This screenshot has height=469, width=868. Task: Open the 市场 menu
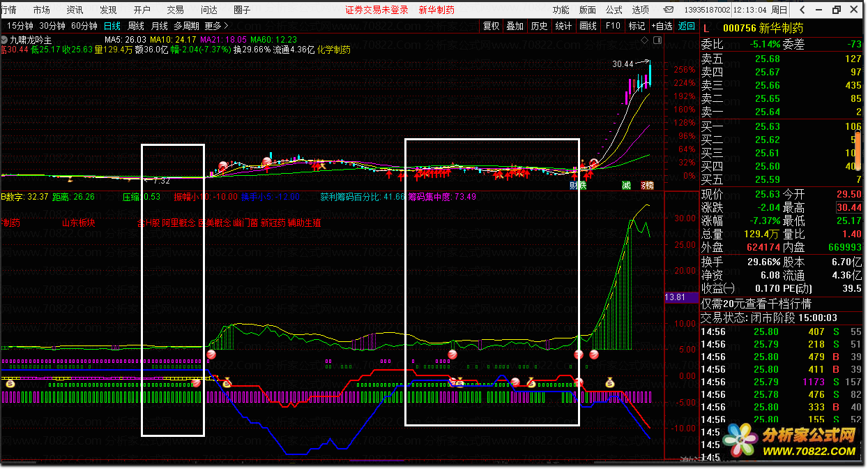point(41,10)
